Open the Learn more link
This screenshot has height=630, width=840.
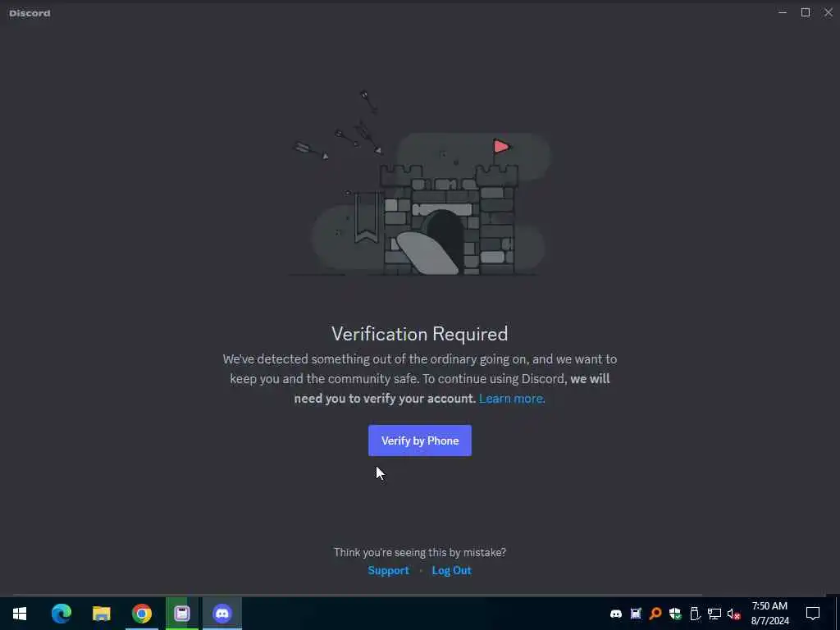click(x=511, y=398)
